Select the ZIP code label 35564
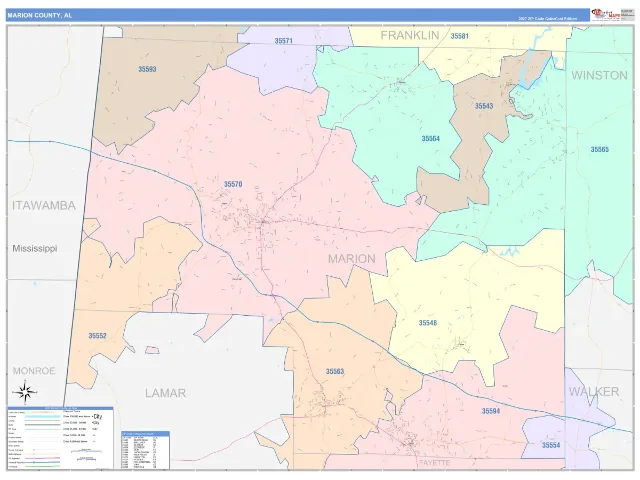This screenshot has width=640, height=480. coord(431,138)
